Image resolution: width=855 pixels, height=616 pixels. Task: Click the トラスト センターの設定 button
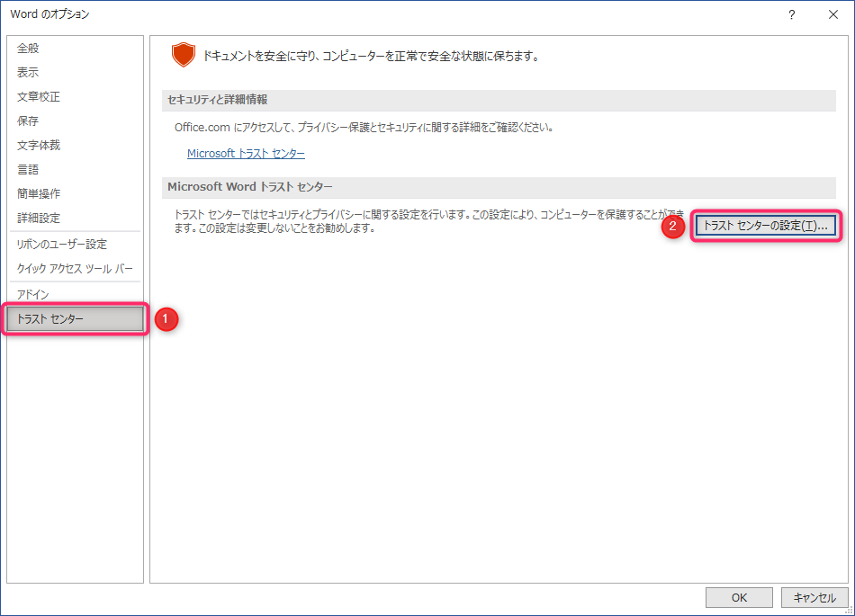coord(766,226)
